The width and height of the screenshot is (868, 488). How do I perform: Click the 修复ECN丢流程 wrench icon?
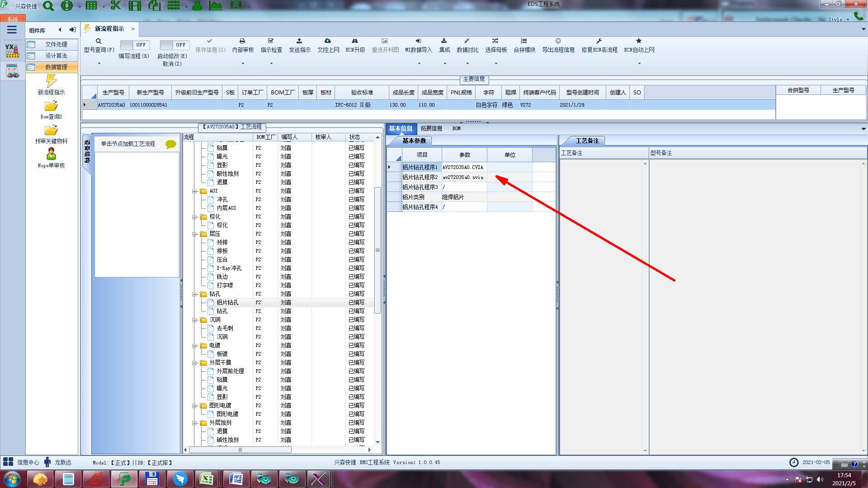(x=599, y=41)
